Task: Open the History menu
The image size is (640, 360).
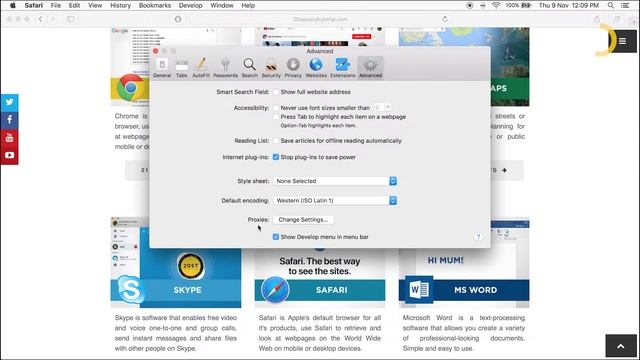Action: point(120,5)
